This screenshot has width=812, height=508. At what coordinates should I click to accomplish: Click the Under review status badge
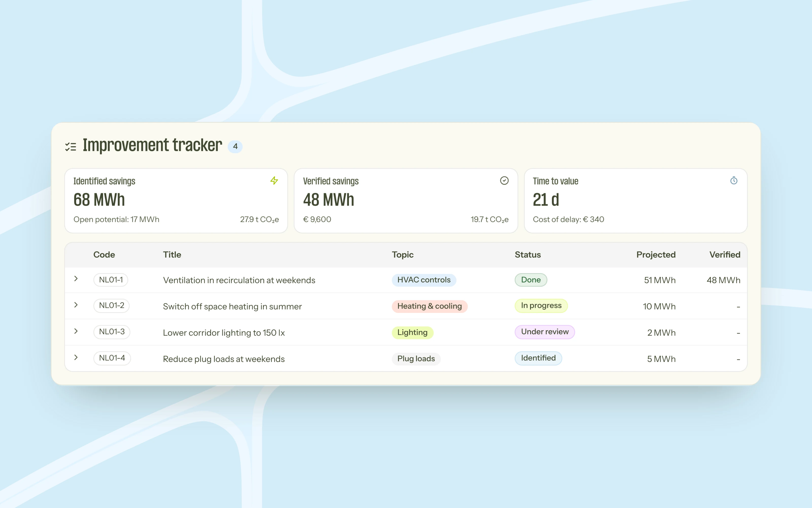(545, 332)
